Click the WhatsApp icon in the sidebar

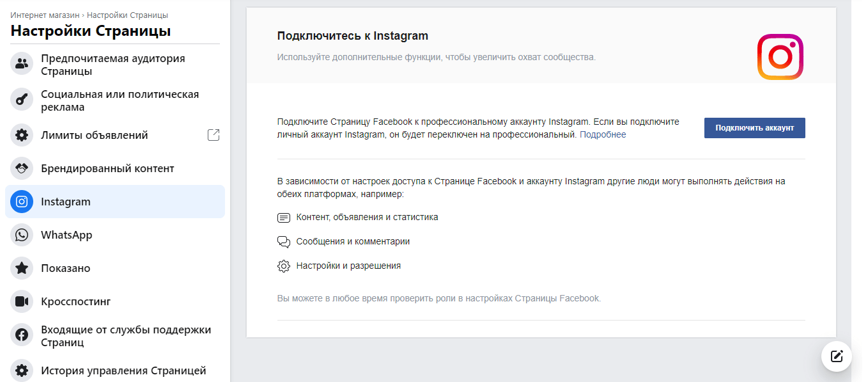22,235
